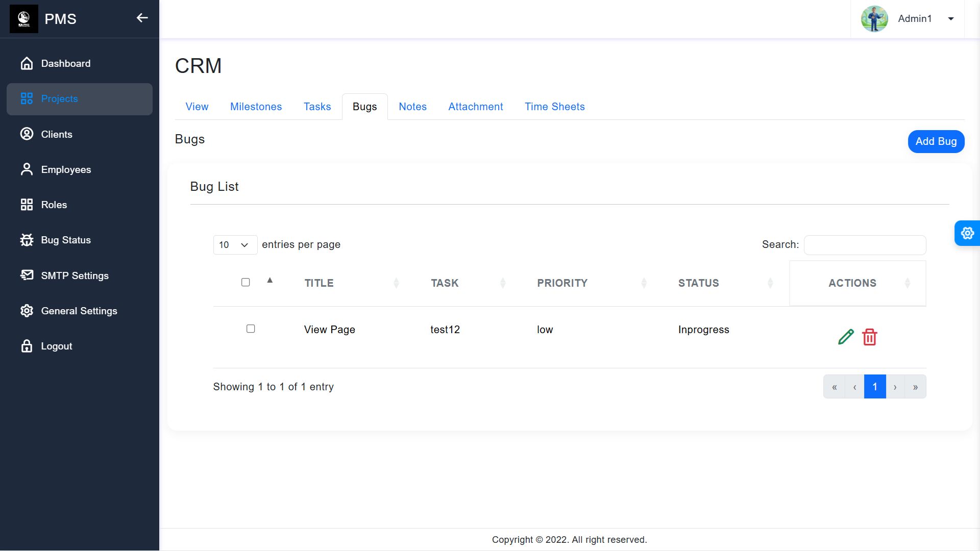Check the View Page row checkbox
Image resolution: width=980 pixels, height=551 pixels.
click(251, 329)
